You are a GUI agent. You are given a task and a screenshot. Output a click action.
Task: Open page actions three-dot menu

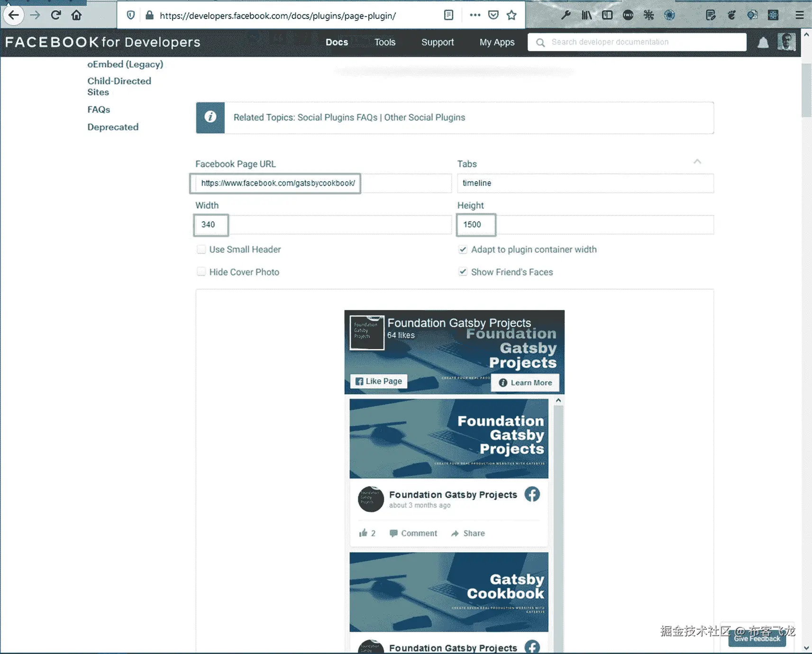coord(475,15)
